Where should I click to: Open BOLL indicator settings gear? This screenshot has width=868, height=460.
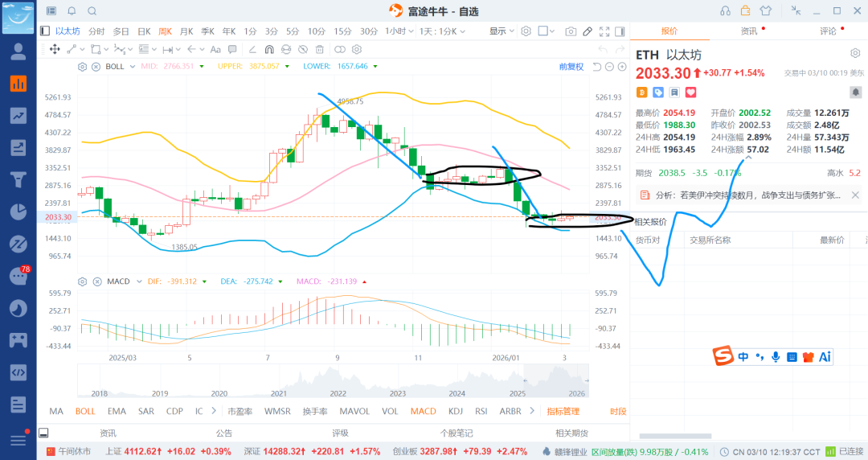83,66
